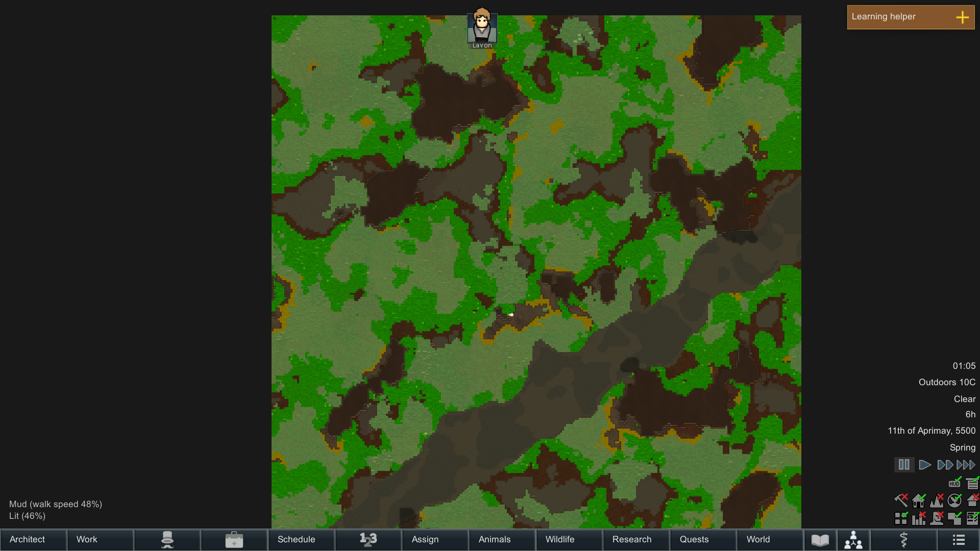
Task: Toggle the hammer auto-rebuild icon
Action: [x=901, y=500]
